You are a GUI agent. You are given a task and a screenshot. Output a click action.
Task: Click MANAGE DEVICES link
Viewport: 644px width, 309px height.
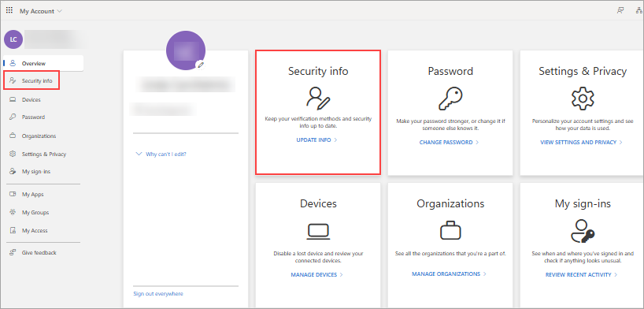pos(314,274)
